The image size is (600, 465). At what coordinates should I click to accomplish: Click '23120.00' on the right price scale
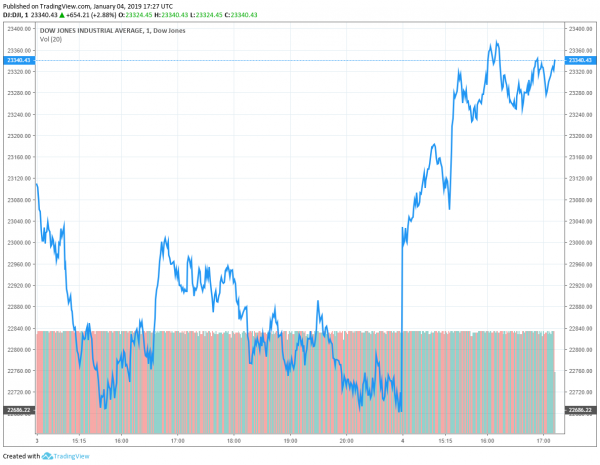(580, 178)
